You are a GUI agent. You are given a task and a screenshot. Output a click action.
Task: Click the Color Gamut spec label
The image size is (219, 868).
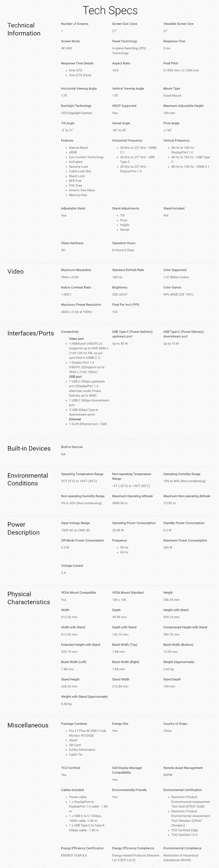pyautogui.click(x=172, y=287)
